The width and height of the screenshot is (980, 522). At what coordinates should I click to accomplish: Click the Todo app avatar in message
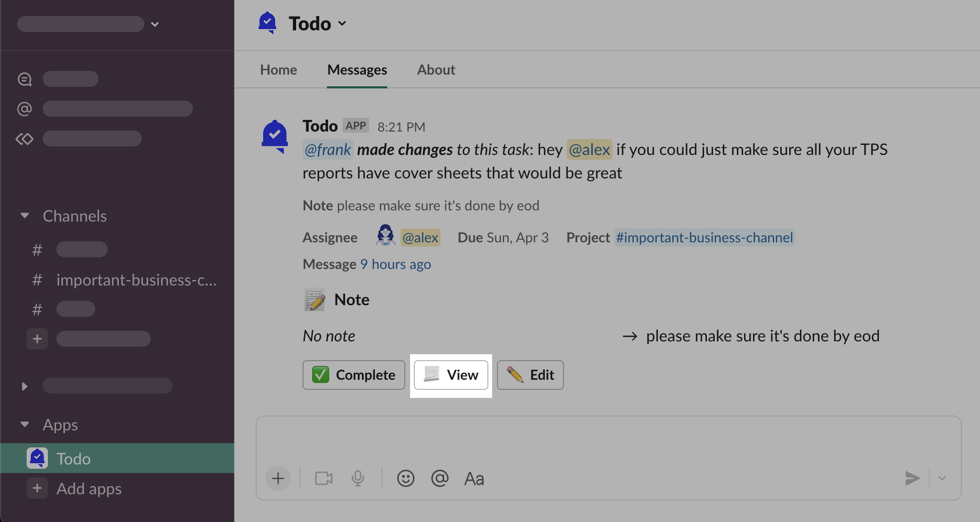275,136
